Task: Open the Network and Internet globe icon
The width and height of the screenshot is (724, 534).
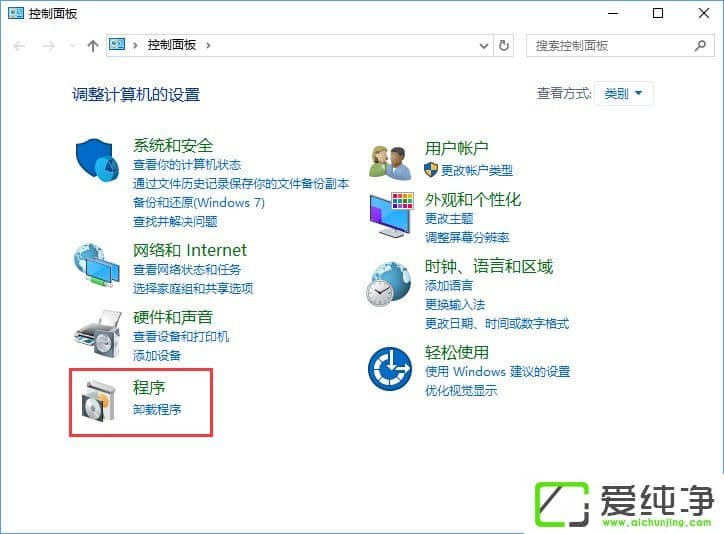Action: click(x=97, y=265)
